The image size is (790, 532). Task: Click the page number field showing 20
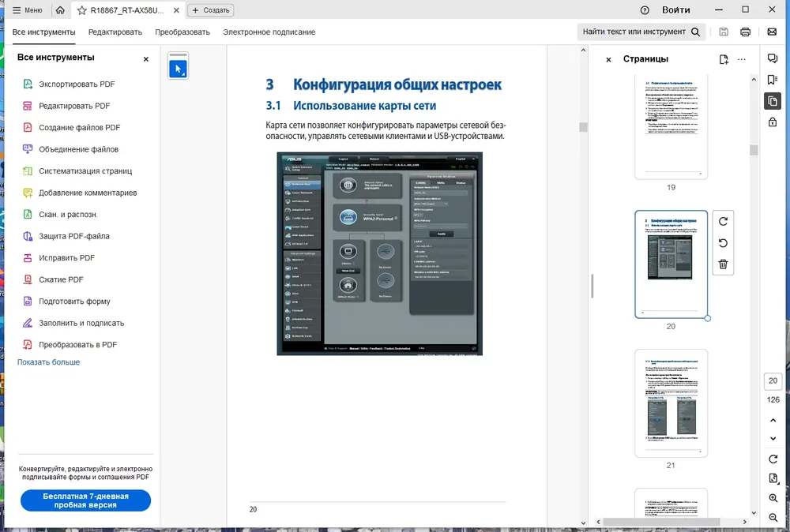tap(773, 381)
